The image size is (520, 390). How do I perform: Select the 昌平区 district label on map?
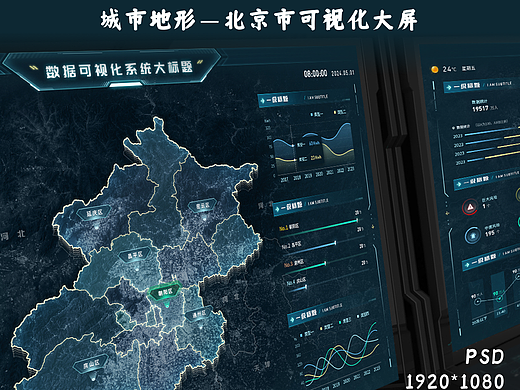pyautogui.click(x=135, y=256)
